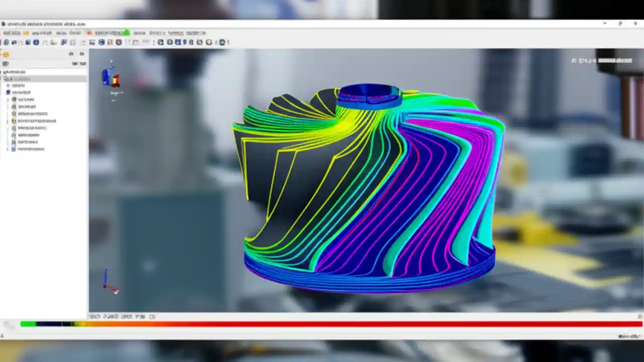Screen dimensions: 644x362
Task: Expand the fourth toolpath node in the tree
Action: pyautogui.click(x=7, y=121)
